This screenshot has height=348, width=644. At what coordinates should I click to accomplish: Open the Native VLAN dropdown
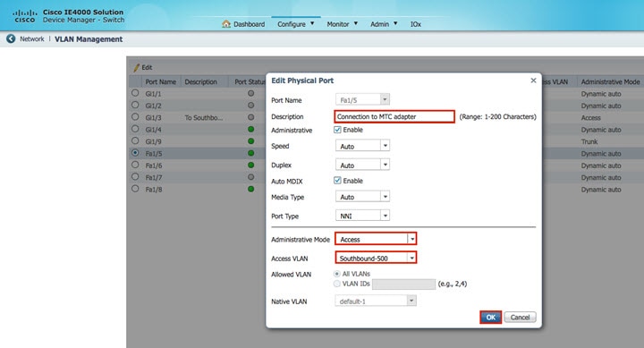(x=376, y=301)
